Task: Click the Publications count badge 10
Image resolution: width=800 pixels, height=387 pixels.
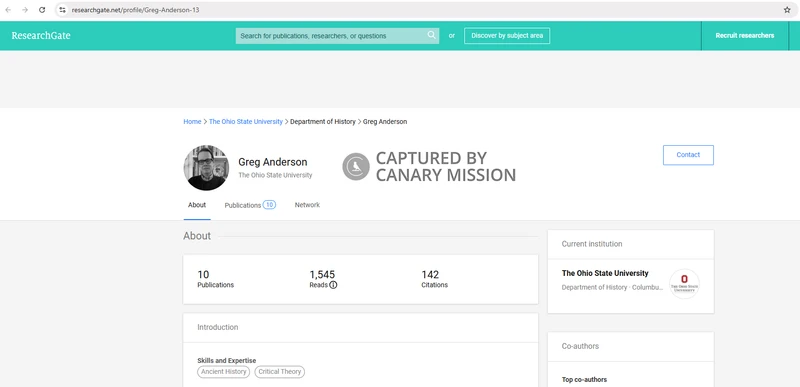Action: point(269,204)
